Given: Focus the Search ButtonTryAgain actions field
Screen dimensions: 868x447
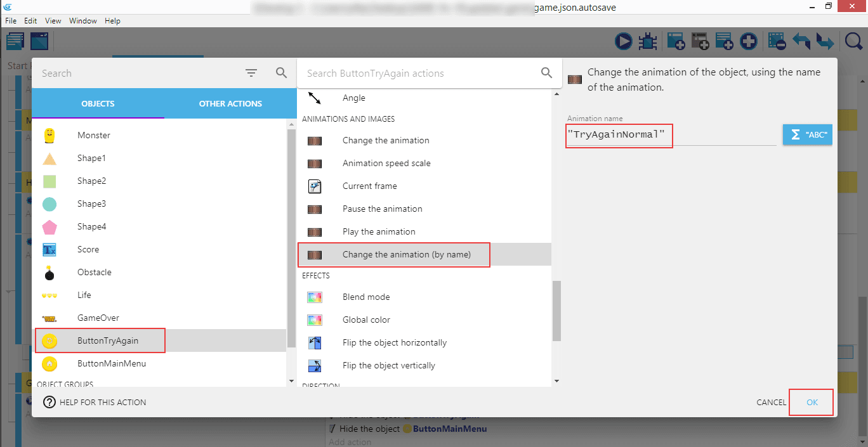Looking at the screenshot, I should (419, 74).
